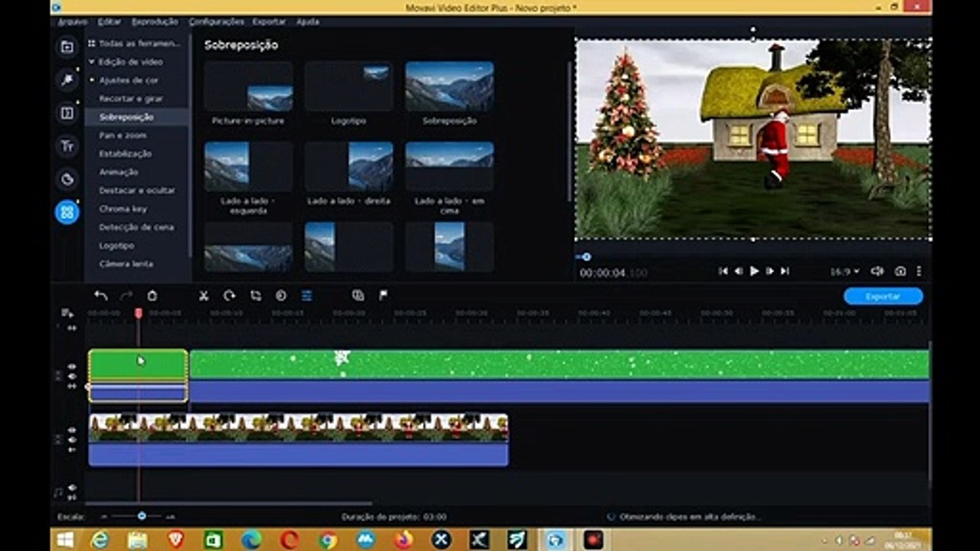Rotate the clip using the rotate icon

(230, 295)
